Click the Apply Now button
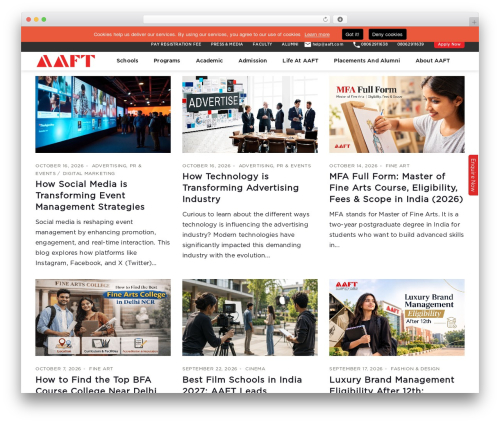500x423 pixels. [449, 44]
